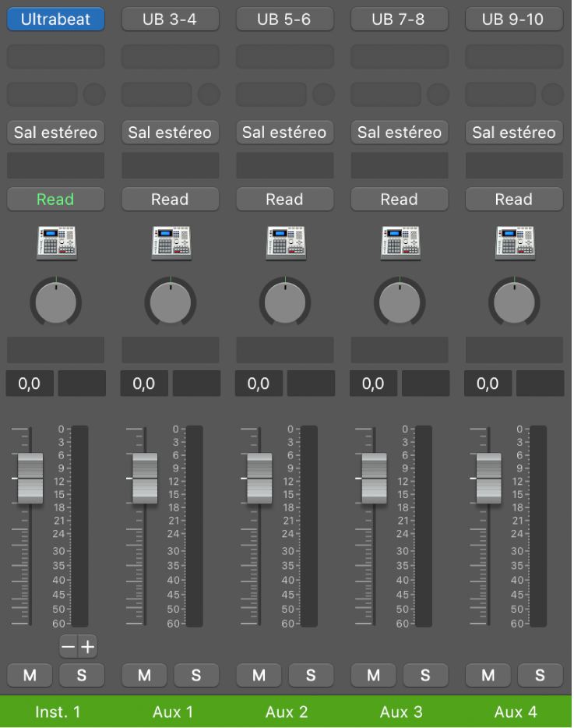Image resolution: width=574 pixels, height=728 pixels.
Task: Open Read automation mode menu on Aux 4
Action: coord(514,200)
